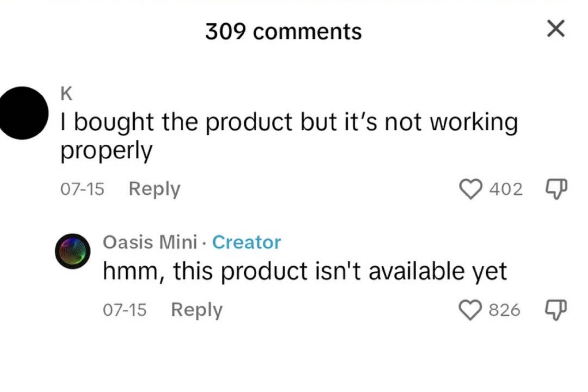
Task: Open the Oasis Mini username link
Action: (150, 242)
